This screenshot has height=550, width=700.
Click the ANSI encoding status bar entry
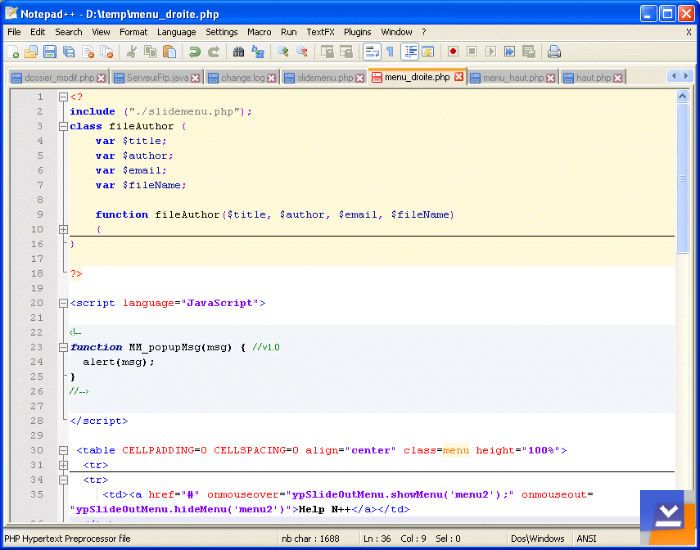point(587,538)
